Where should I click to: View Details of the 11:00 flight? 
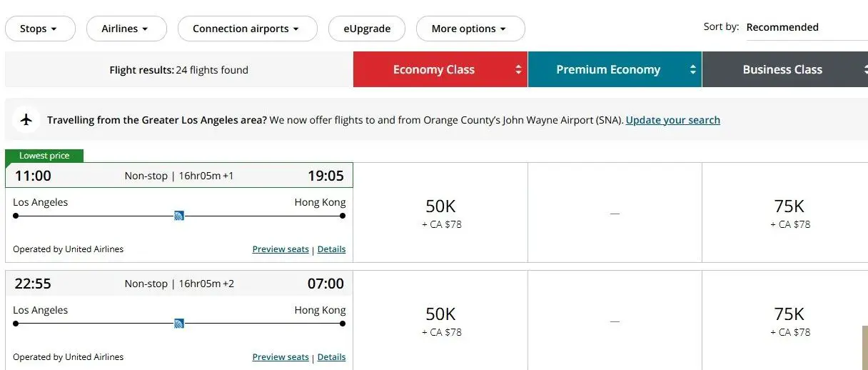[331, 249]
